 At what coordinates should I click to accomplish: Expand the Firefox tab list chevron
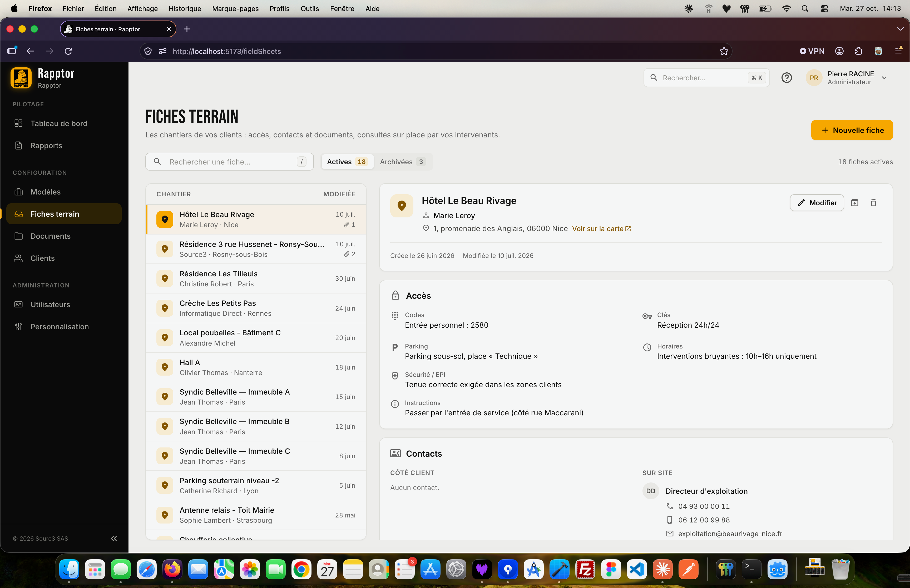coord(900,29)
